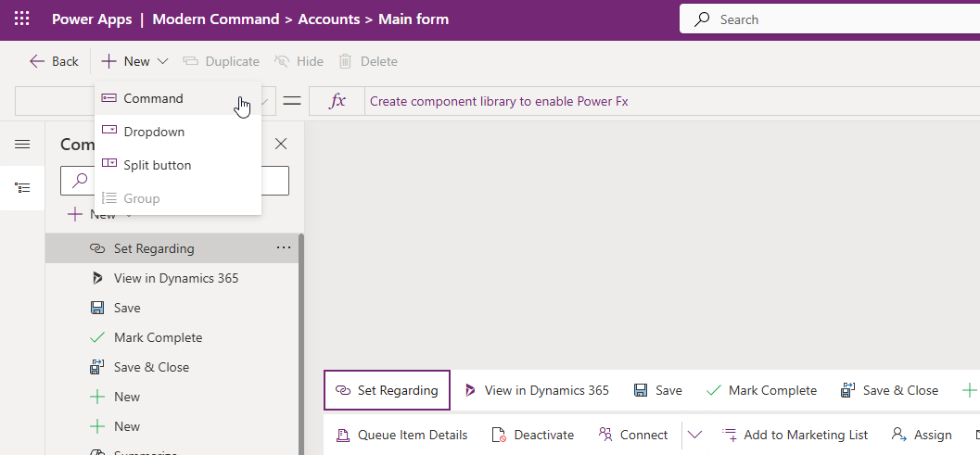The width and height of the screenshot is (980, 455).
Task: Select View in Dynamics 365 list item
Action: (x=172, y=278)
